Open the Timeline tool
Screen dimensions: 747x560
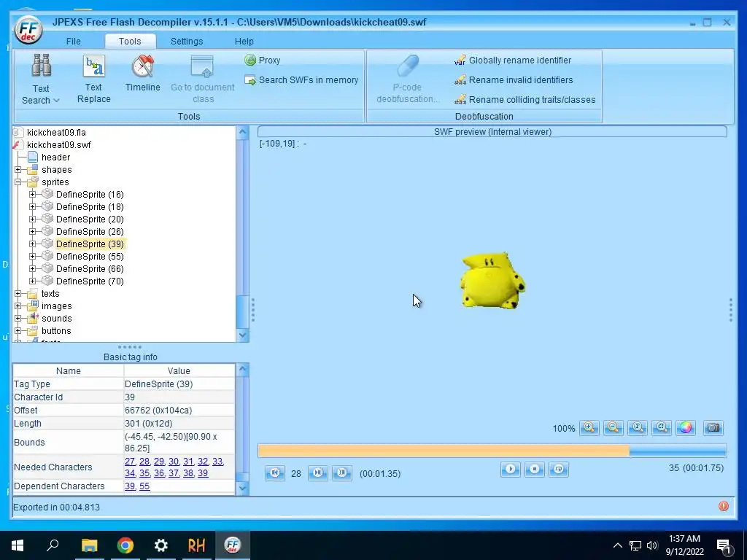coord(142,74)
